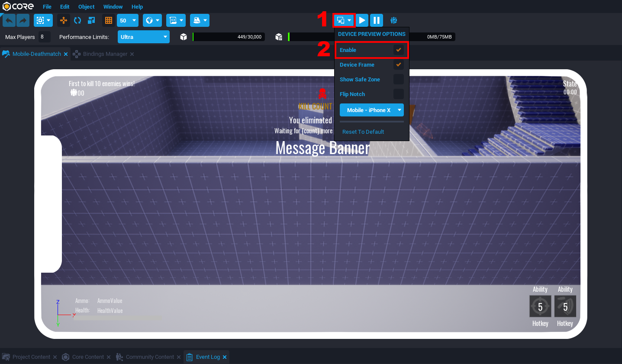Enable the Flip Notch checkbox
The height and width of the screenshot is (364, 622).
tap(398, 94)
